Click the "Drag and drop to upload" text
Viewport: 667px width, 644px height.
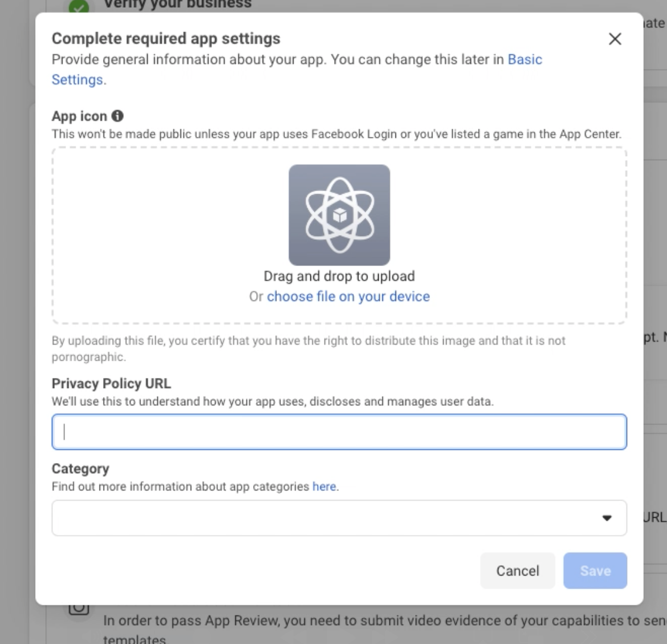tap(339, 276)
